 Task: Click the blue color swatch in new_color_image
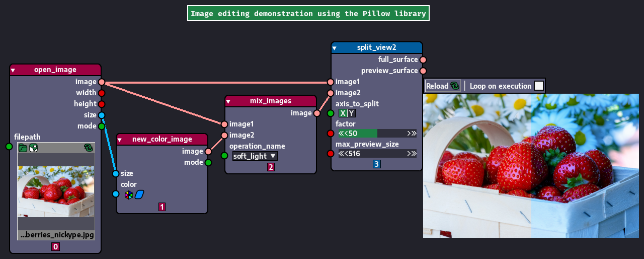[x=139, y=195]
